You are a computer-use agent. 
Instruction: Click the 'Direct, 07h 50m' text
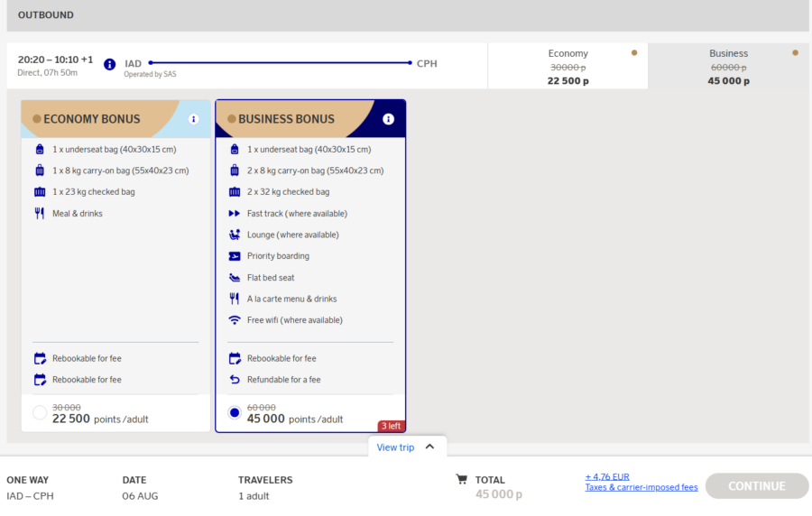point(48,72)
